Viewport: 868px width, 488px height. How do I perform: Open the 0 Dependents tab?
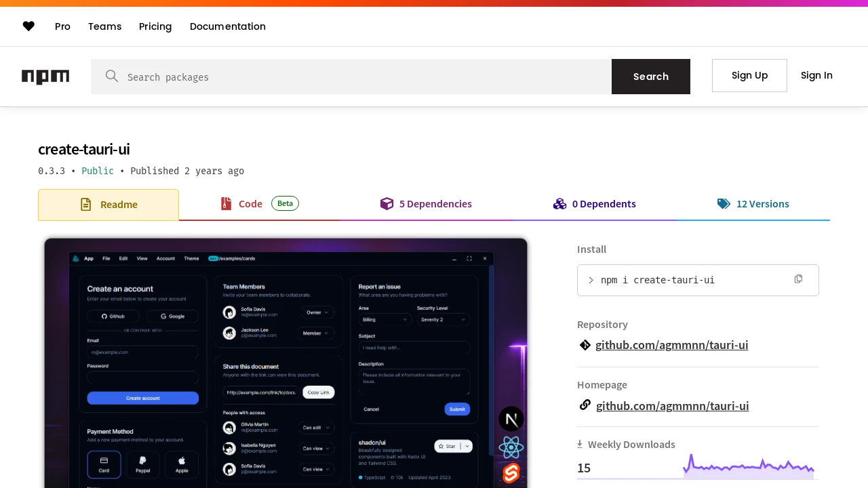coord(594,204)
